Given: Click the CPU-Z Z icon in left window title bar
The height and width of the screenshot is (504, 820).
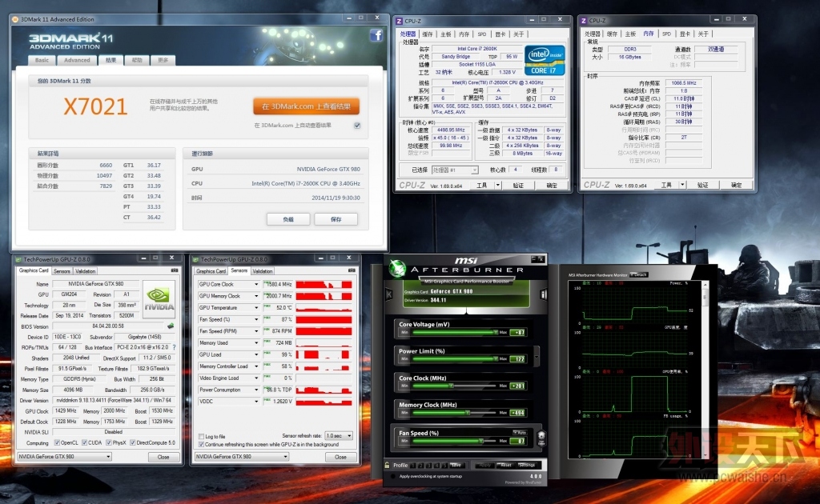Looking at the screenshot, I should [x=399, y=21].
